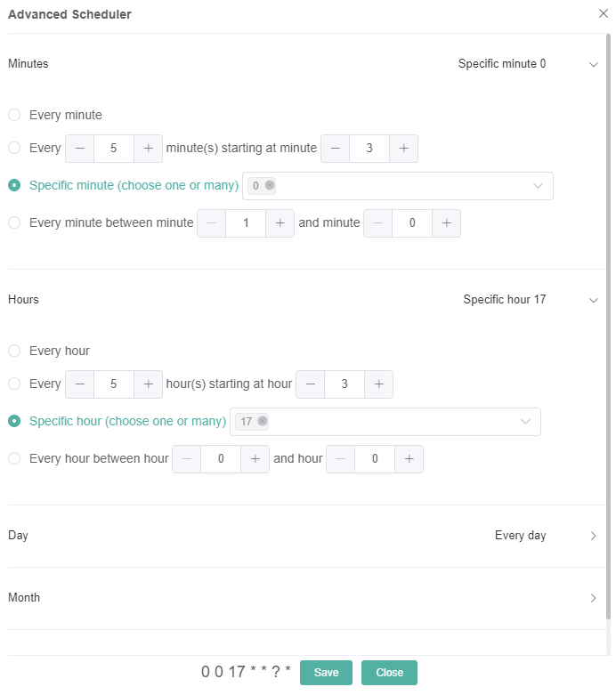The width and height of the screenshot is (616, 695).
Task: Select the Every minute radio option
Action: pyautogui.click(x=14, y=115)
